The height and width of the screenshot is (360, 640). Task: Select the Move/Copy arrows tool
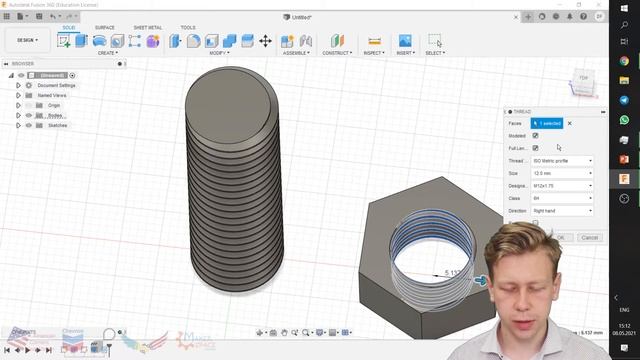coord(265,41)
